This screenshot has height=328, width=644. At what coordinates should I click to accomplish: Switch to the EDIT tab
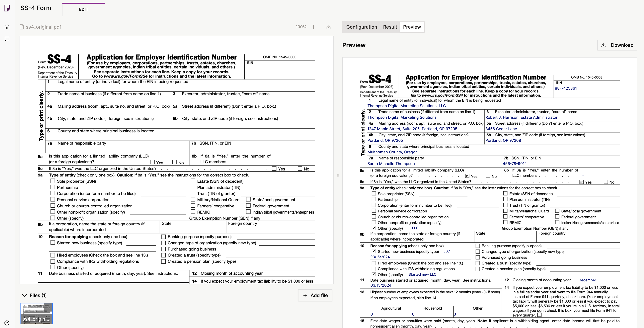83,10
